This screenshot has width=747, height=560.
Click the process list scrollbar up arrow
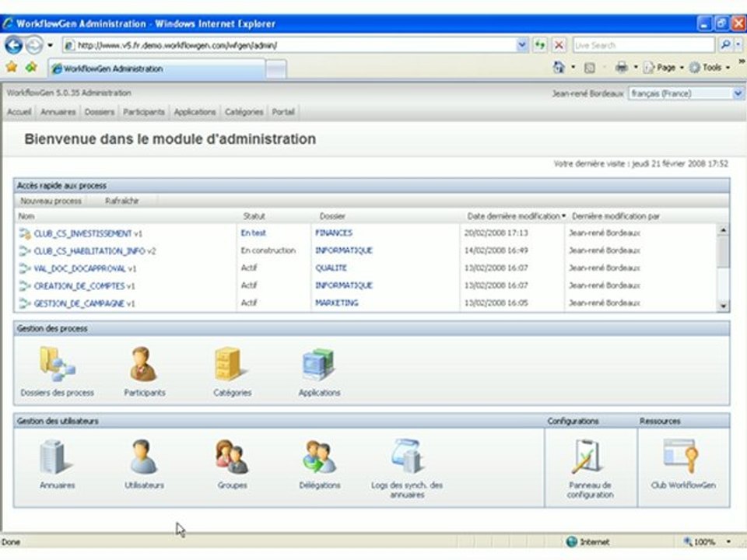(723, 230)
